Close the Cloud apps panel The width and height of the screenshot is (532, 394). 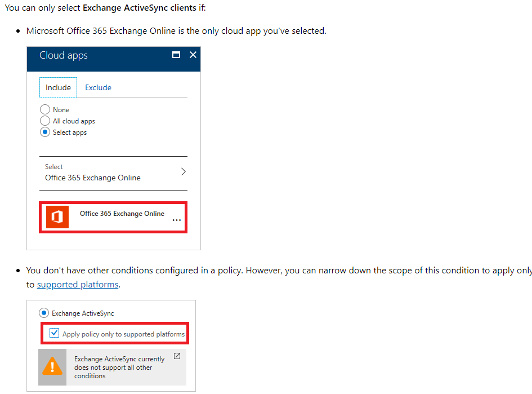click(x=193, y=55)
